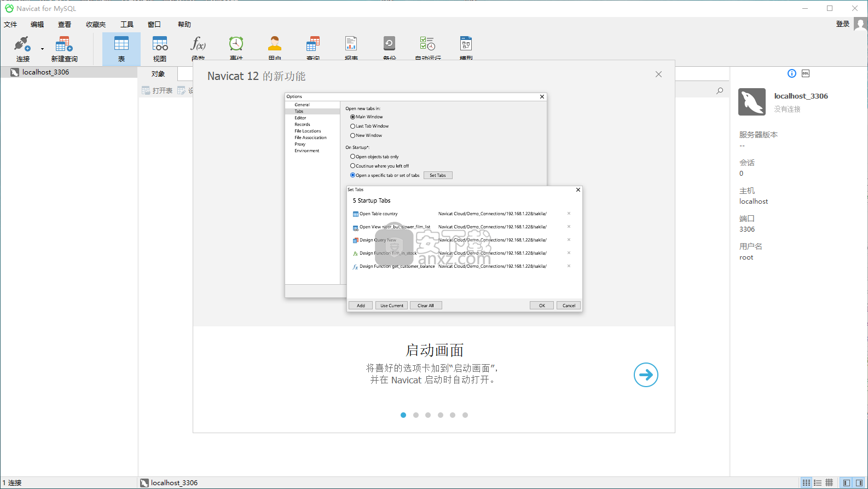Open the 查看 menu
The height and width of the screenshot is (489, 868).
(x=65, y=25)
